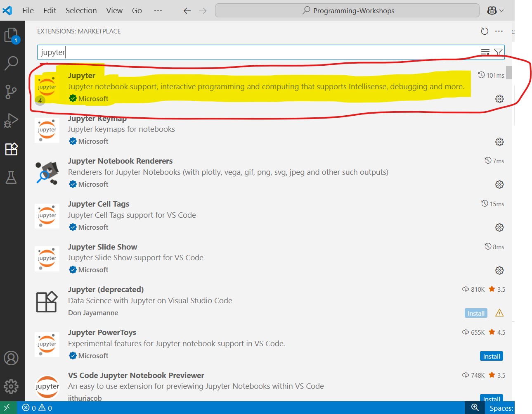The height and width of the screenshot is (414, 532).
Task: Open manage gear for Jupyter Cell Tags
Action: [499, 227]
